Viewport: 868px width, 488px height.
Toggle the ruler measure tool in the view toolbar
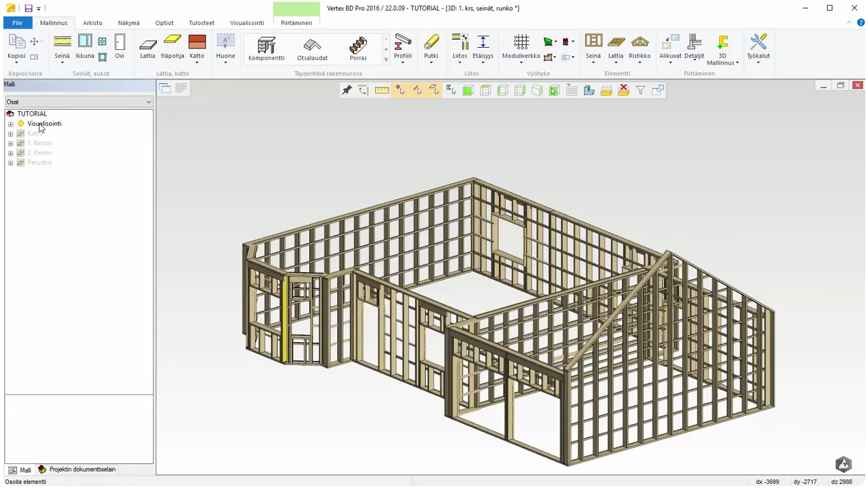pyautogui.click(x=382, y=90)
